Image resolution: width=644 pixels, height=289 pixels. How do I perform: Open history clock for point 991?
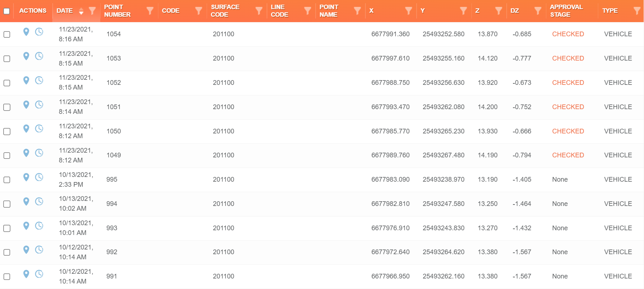(x=39, y=274)
